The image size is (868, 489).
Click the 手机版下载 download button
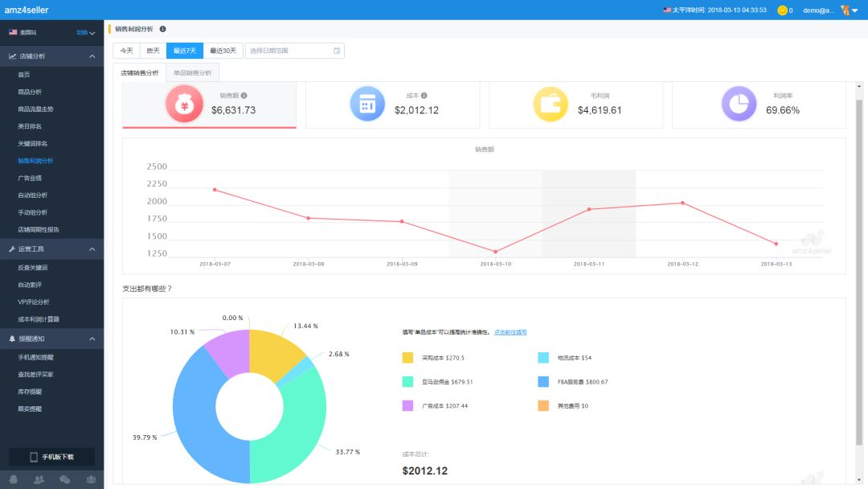52,457
